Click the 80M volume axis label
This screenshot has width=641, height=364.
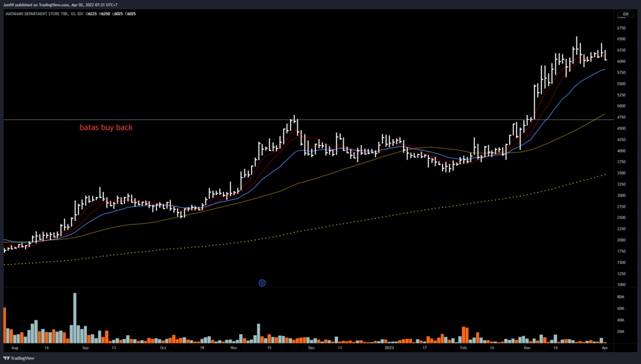point(621,296)
